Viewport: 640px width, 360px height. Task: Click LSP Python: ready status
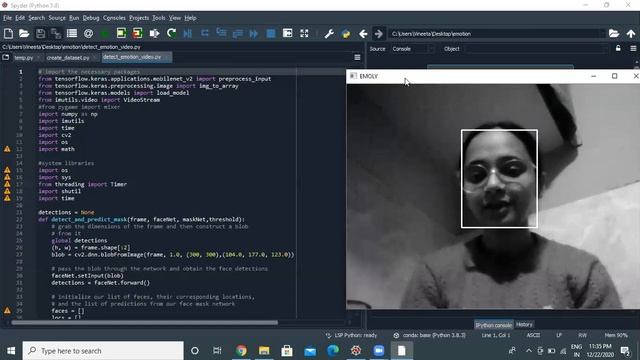pyautogui.click(x=351, y=335)
